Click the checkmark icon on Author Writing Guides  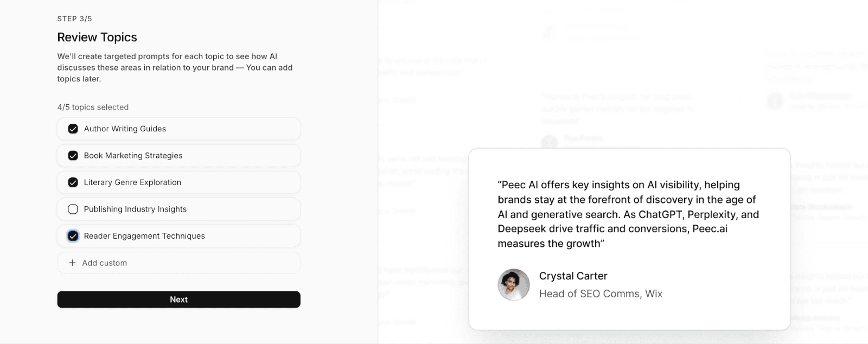point(72,129)
